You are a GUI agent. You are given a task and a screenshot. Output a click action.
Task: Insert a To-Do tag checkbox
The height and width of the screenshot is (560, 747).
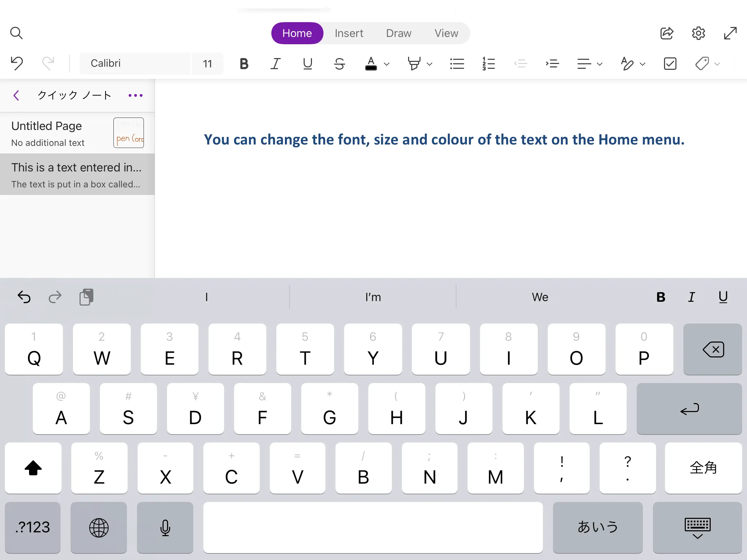click(x=670, y=64)
